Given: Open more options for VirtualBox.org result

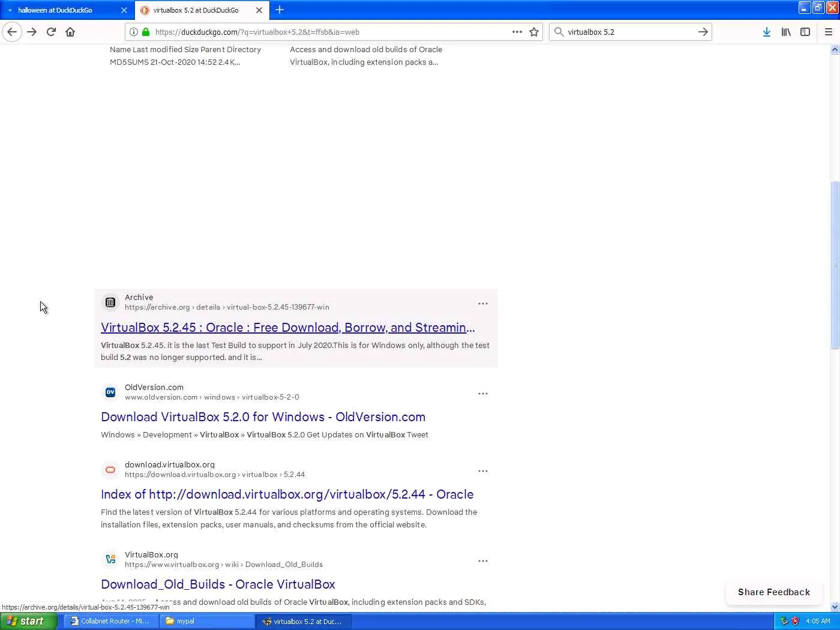Looking at the screenshot, I should click(x=483, y=561).
